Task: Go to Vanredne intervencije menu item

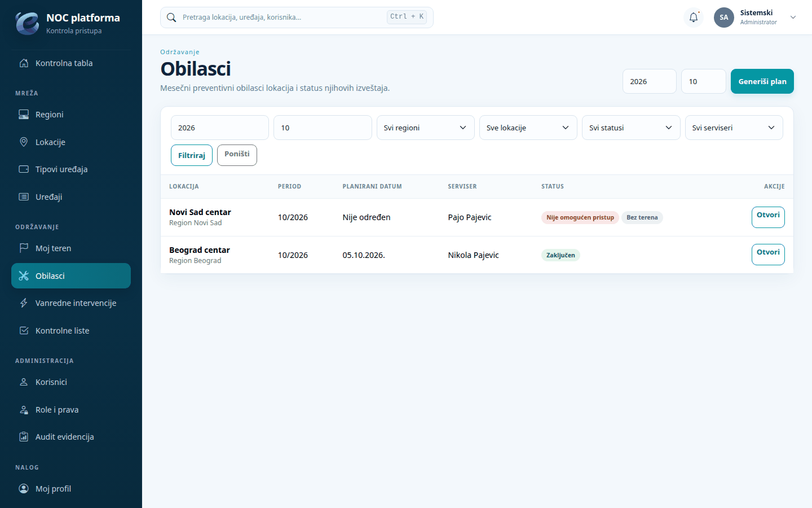Action: tap(71, 303)
